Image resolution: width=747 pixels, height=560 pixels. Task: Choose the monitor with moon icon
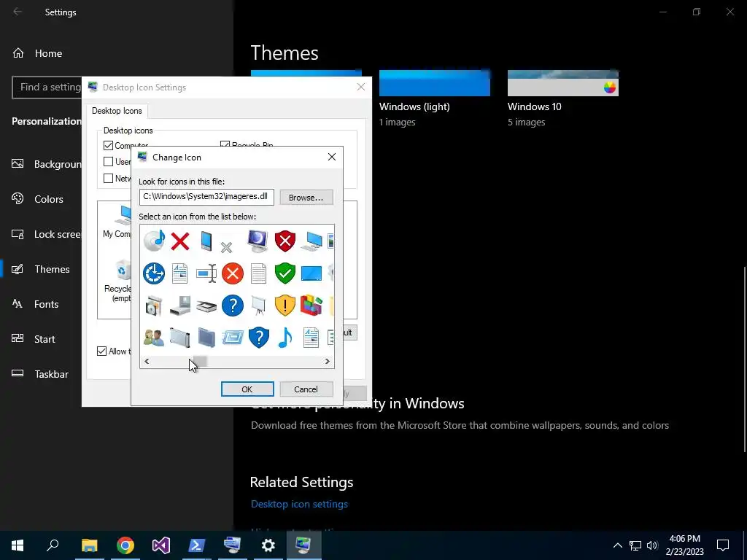[258, 241]
